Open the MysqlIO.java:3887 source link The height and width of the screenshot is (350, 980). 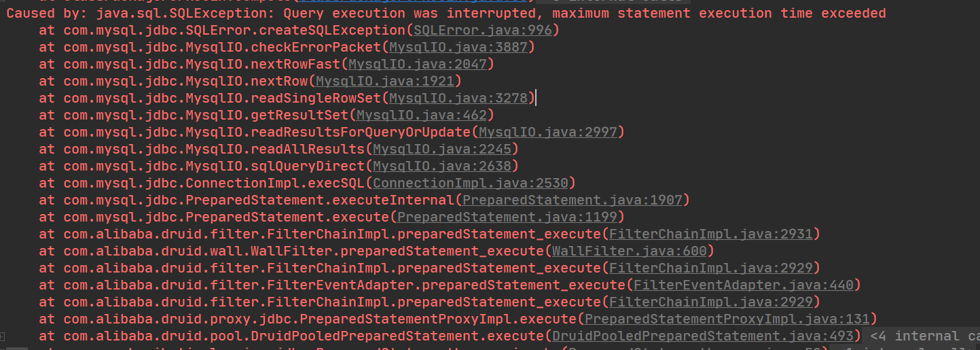[458, 47]
